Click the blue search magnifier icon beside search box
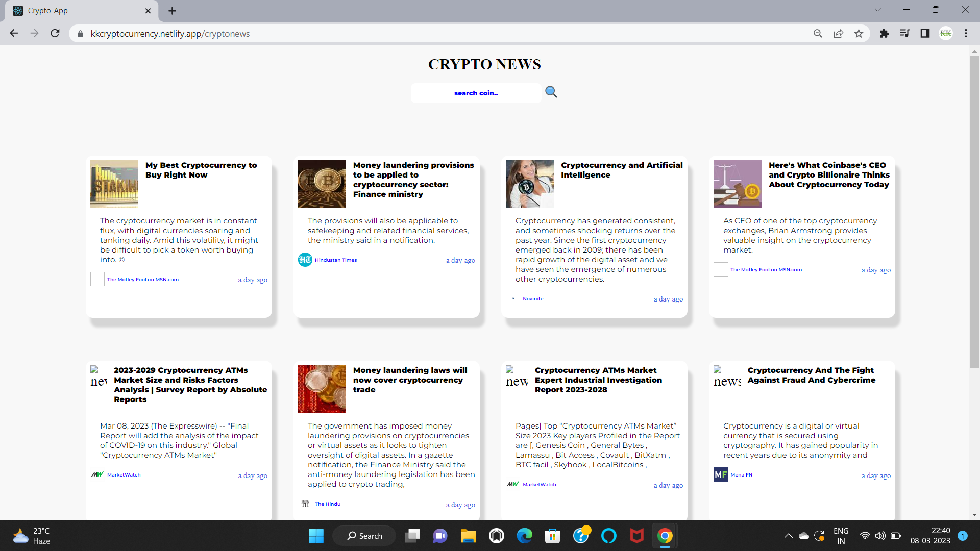Viewport: 980px width, 551px height. (x=551, y=92)
